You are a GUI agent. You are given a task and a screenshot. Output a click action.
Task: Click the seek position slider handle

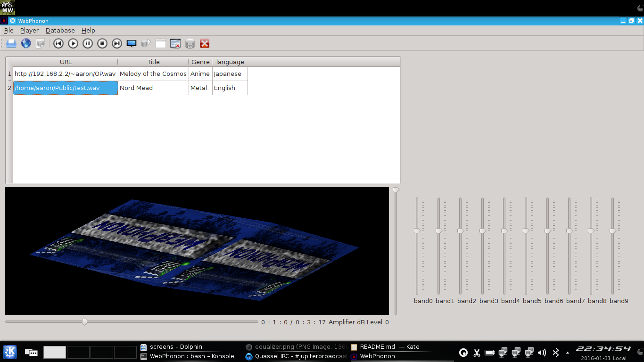pyautogui.click(x=84, y=322)
